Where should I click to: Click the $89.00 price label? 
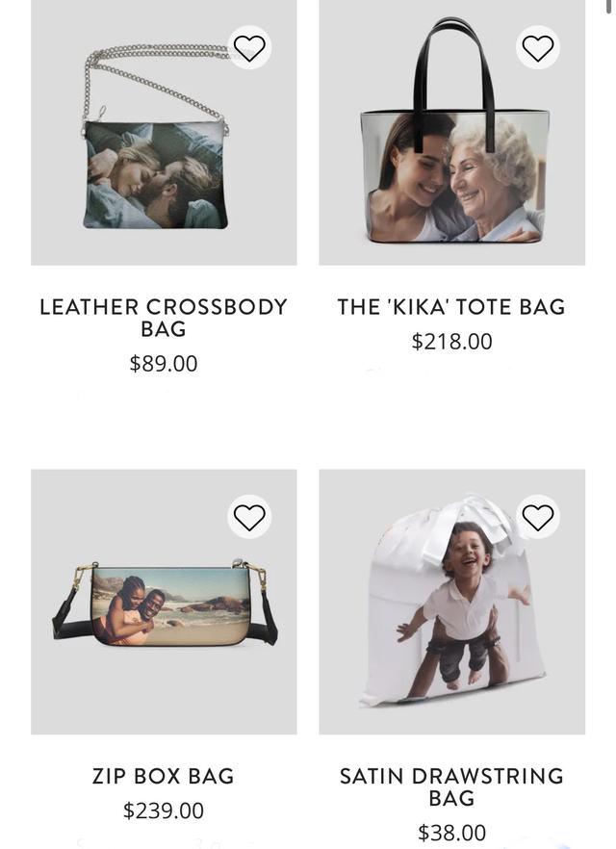[x=164, y=363]
